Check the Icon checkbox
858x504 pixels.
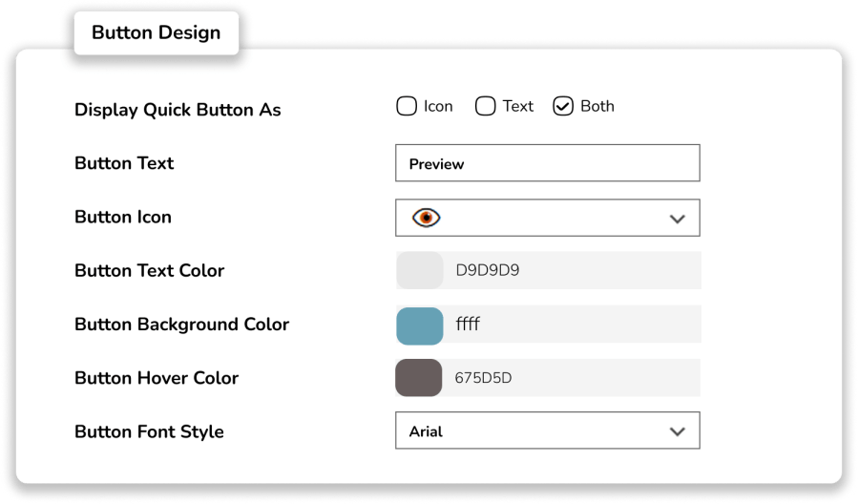pos(407,106)
